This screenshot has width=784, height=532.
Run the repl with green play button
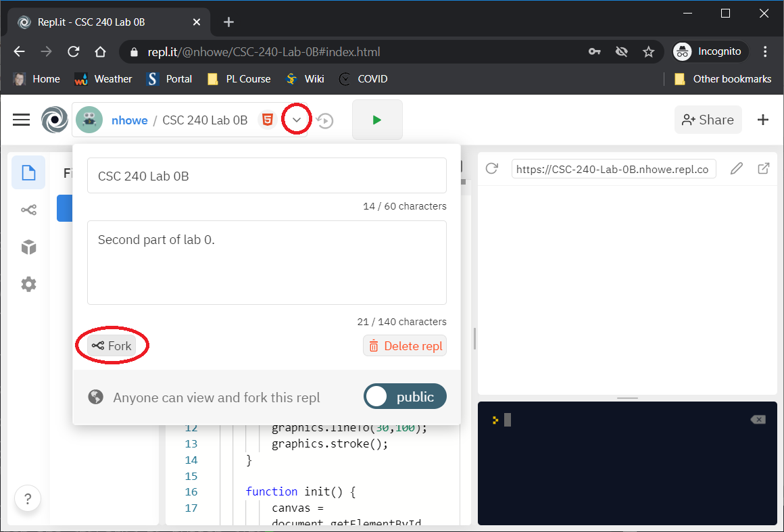pos(377,120)
